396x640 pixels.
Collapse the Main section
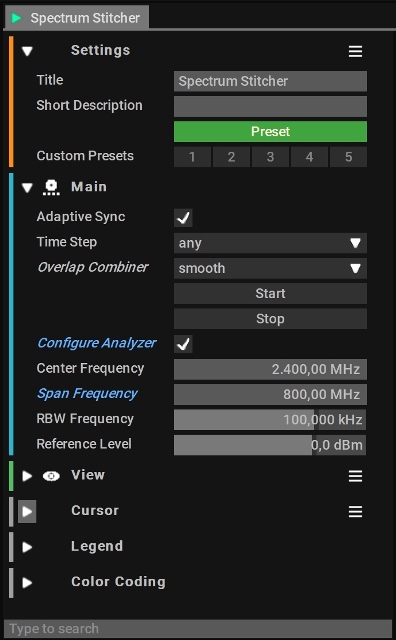(x=27, y=188)
